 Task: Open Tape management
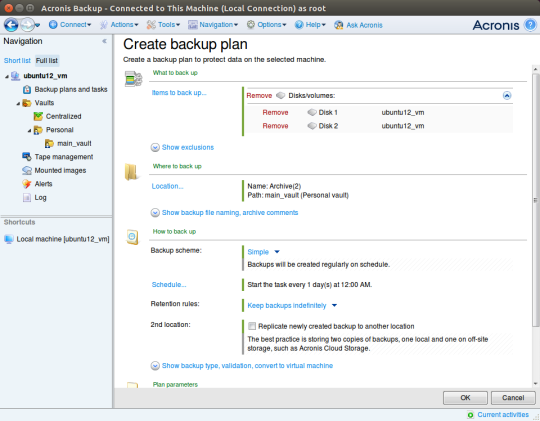click(64, 157)
